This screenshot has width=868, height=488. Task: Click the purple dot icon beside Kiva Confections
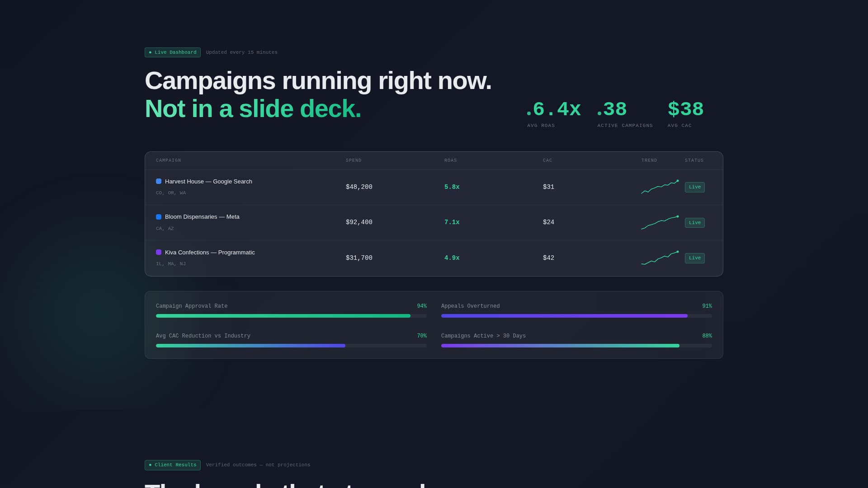point(158,252)
